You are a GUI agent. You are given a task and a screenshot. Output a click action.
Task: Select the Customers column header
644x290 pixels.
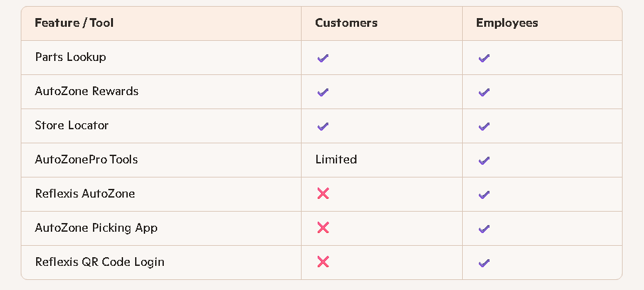(346, 23)
